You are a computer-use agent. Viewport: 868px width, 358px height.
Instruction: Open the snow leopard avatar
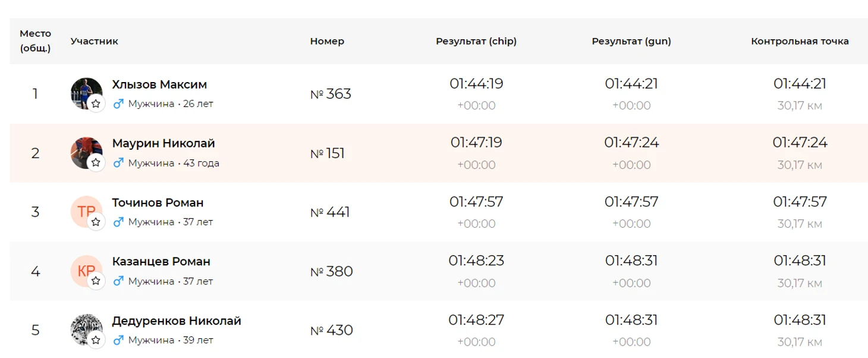pyautogui.click(x=83, y=327)
